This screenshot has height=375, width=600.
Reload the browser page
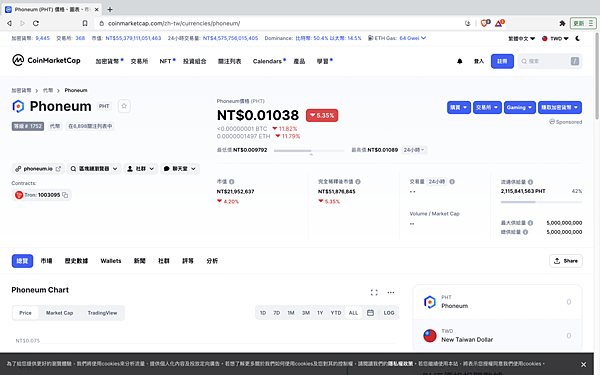coord(36,23)
